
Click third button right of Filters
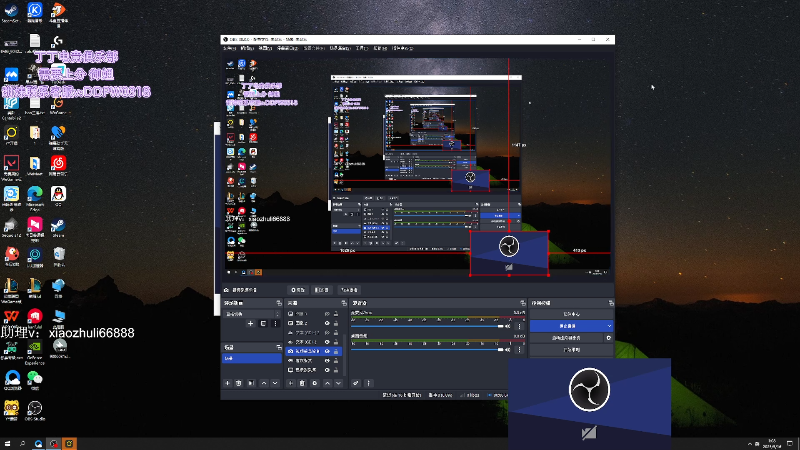[x=349, y=290]
